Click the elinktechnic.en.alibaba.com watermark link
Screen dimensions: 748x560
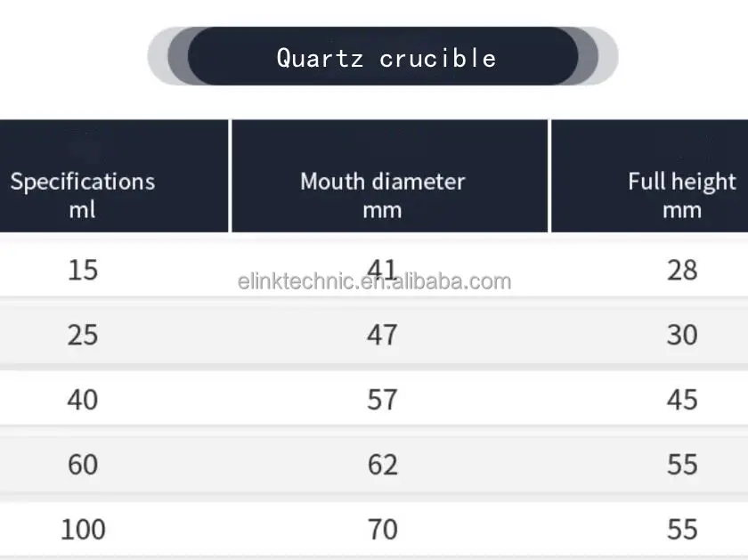375,282
